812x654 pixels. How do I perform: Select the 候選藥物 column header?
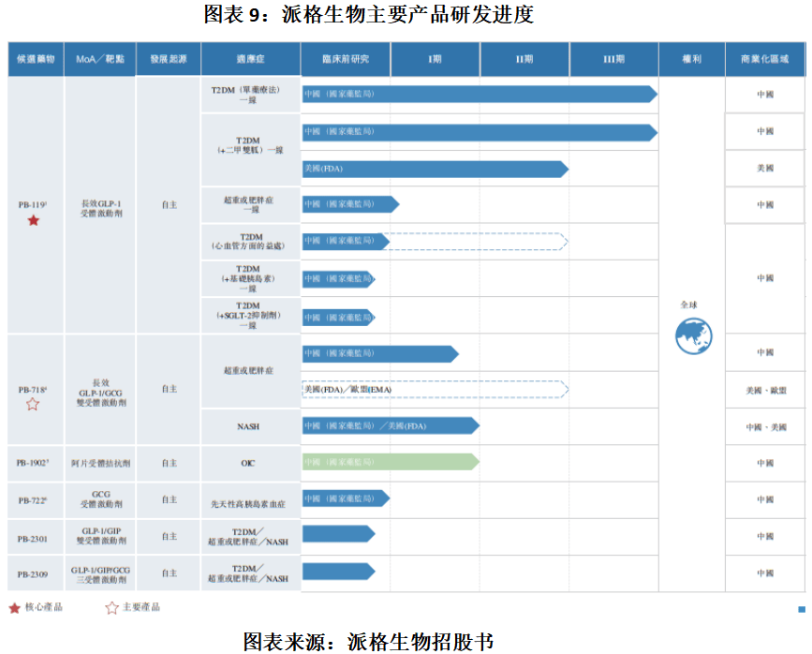pyautogui.click(x=36, y=59)
